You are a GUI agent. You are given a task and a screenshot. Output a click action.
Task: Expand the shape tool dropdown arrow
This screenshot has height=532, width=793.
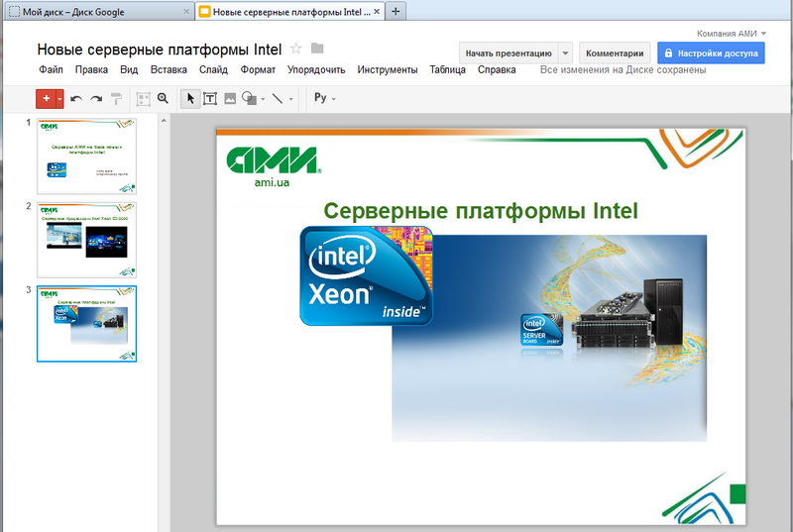coord(263,99)
